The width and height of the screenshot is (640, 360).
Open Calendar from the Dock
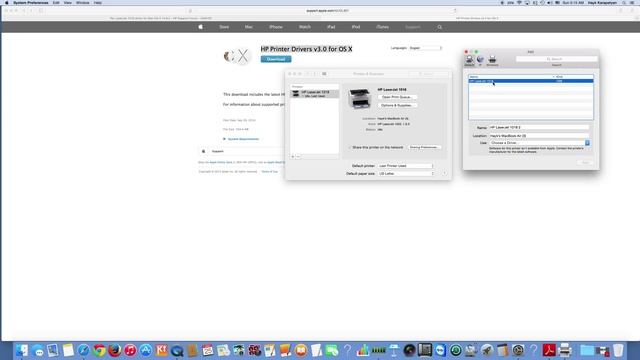(x=208, y=350)
